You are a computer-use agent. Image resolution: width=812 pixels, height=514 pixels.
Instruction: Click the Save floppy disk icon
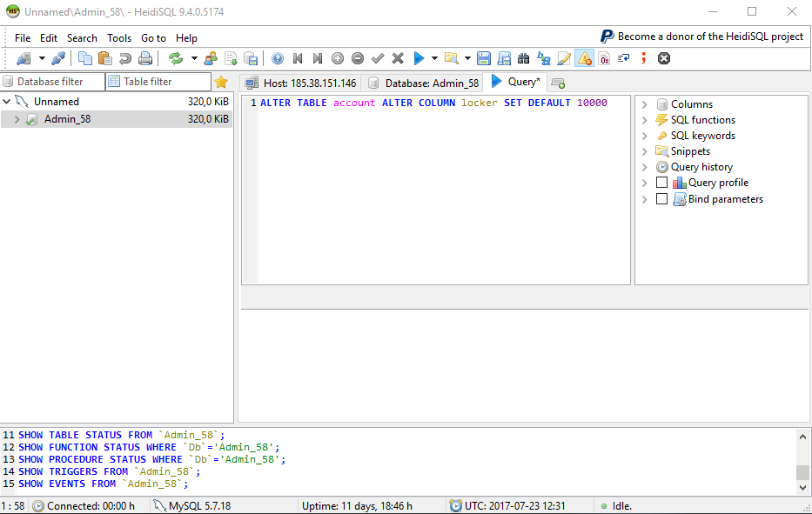tap(484, 58)
